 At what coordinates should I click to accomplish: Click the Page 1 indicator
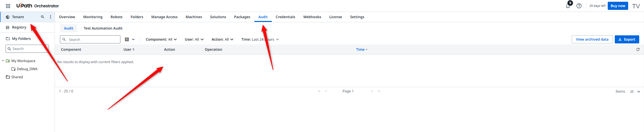click(348, 91)
